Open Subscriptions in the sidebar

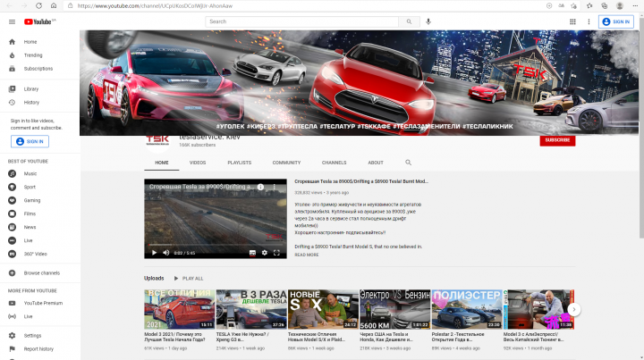(40, 69)
